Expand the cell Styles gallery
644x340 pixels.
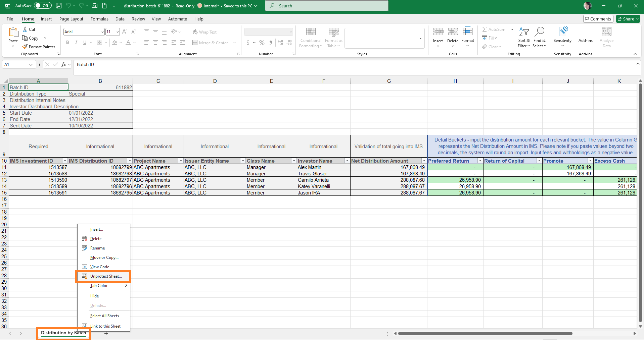420,38
